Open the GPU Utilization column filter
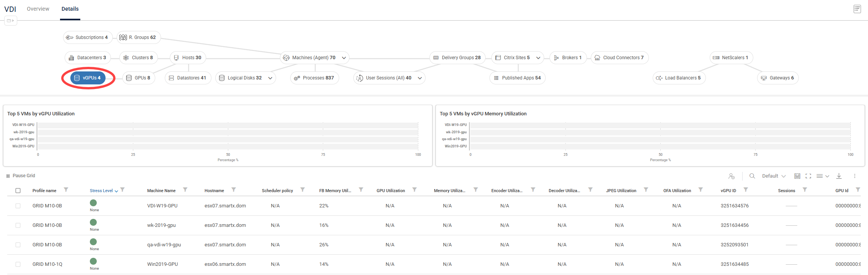Viewport: 868px width, 275px height. tap(414, 189)
